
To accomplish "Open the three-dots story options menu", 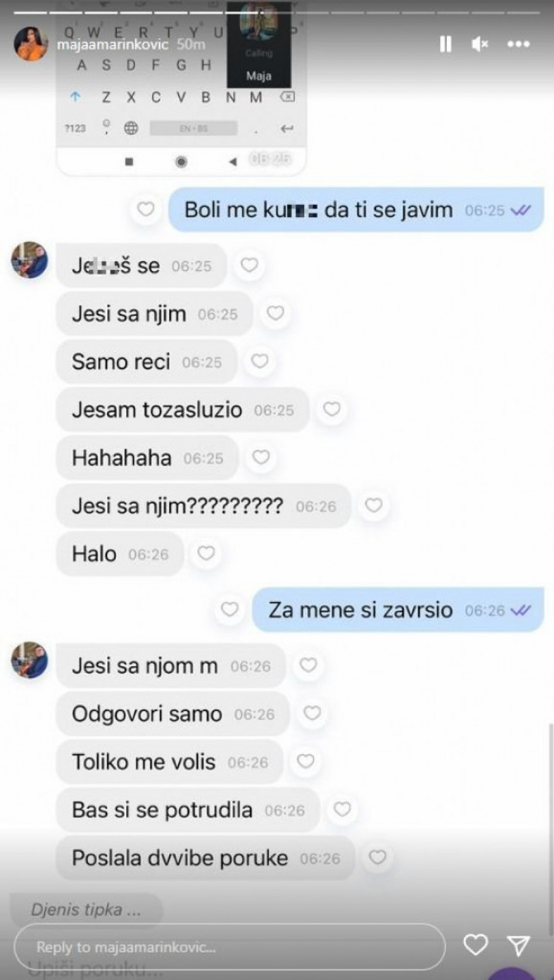I will pyautogui.click(x=518, y=44).
